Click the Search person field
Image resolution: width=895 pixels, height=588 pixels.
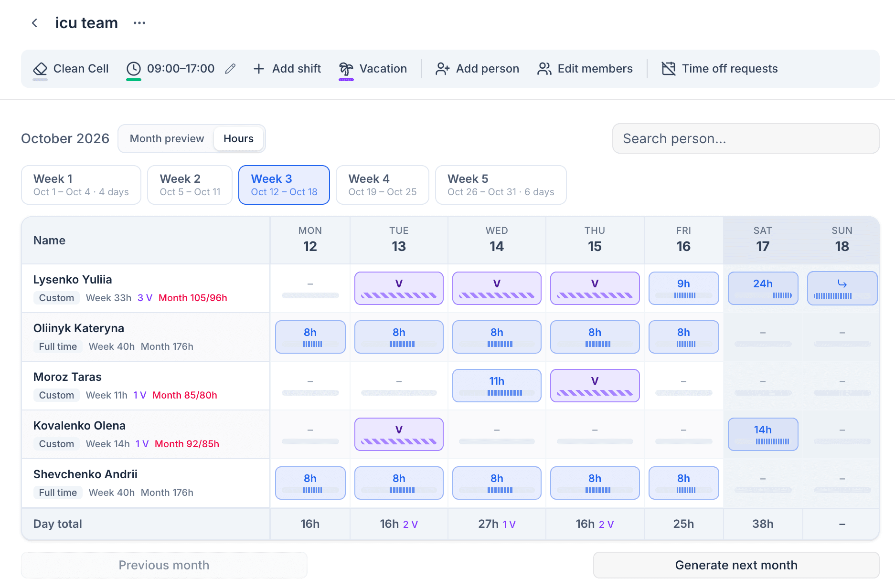pos(746,139)
